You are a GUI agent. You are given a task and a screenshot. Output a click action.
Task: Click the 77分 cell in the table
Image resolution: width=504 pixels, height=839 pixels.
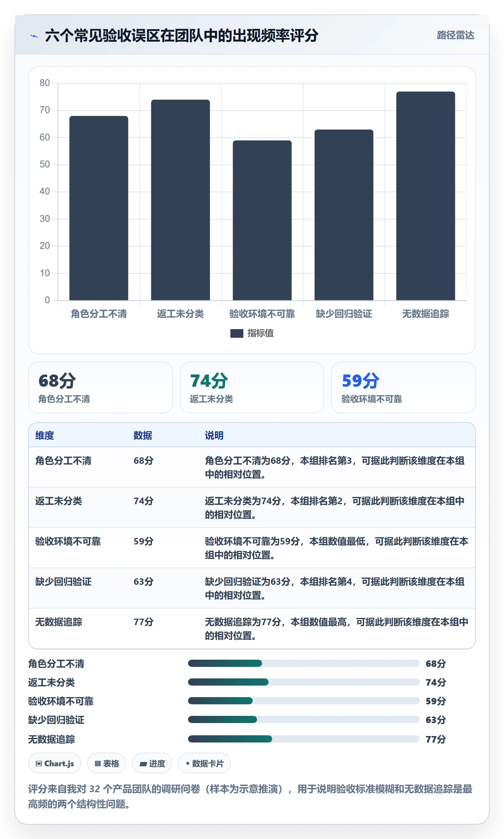point(144,622)
